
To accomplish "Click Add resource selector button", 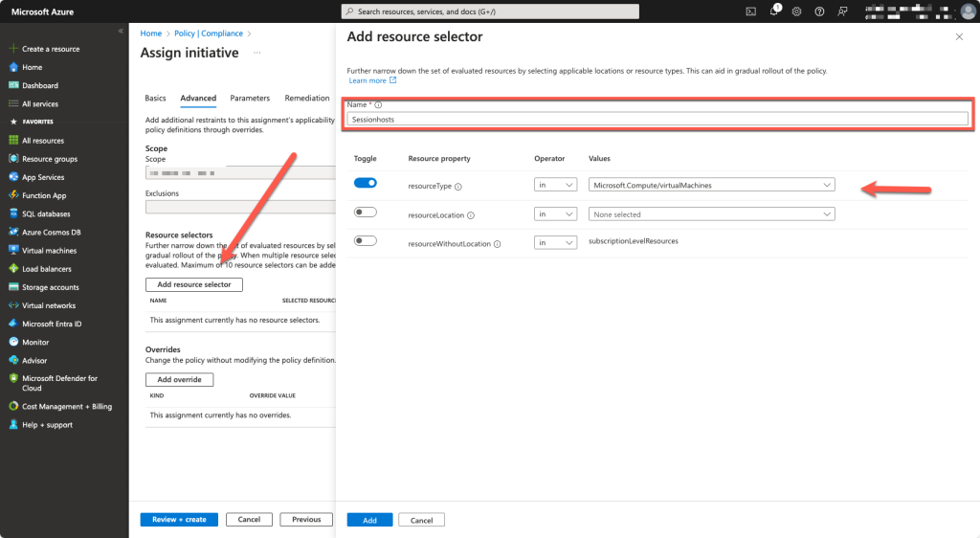I will 193,284.
